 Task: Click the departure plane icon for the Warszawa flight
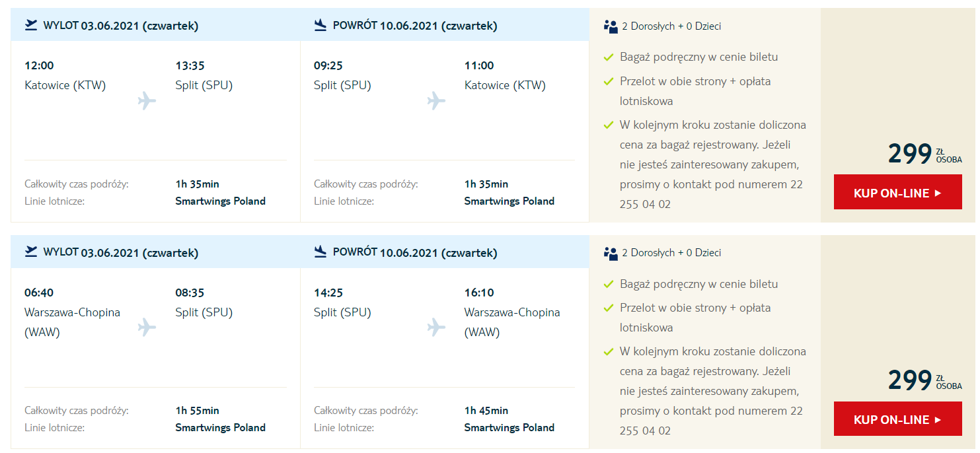click(x=31, y=252)
